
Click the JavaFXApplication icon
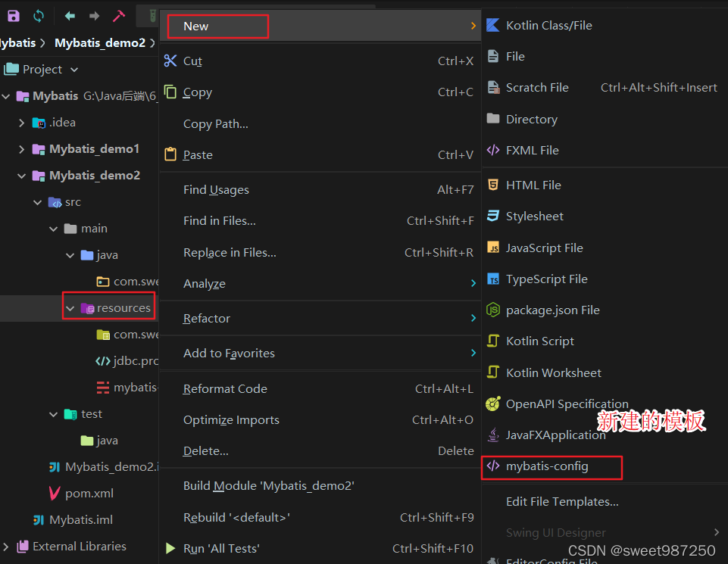tap(493, 435)
